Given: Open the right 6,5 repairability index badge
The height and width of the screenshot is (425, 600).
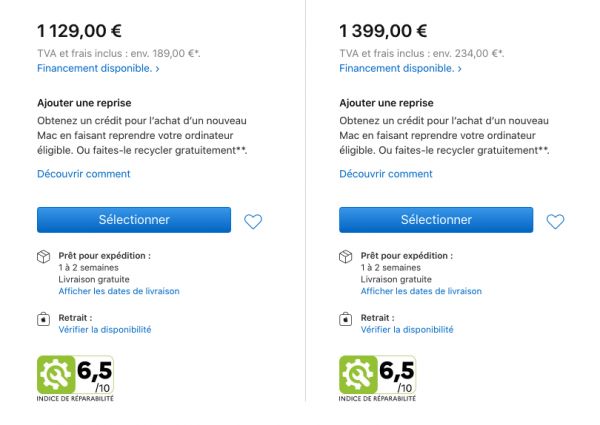Looking at the screenshot, I should [377, 378].
